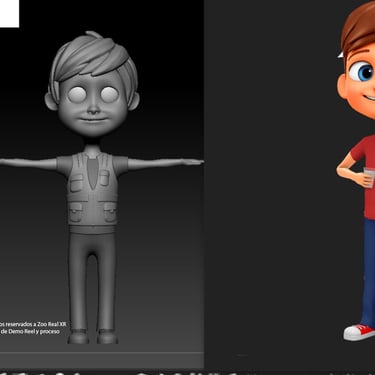Image resolution: width=375 pixels, height=375 pixels.
Task: Select the colored boy render in the red shirt
Action: tap(356, 170)
